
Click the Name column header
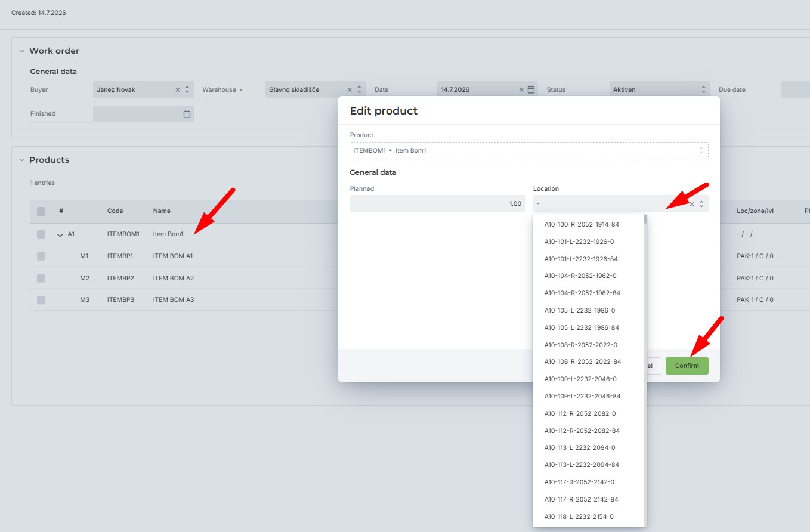(x=162, y=211)
